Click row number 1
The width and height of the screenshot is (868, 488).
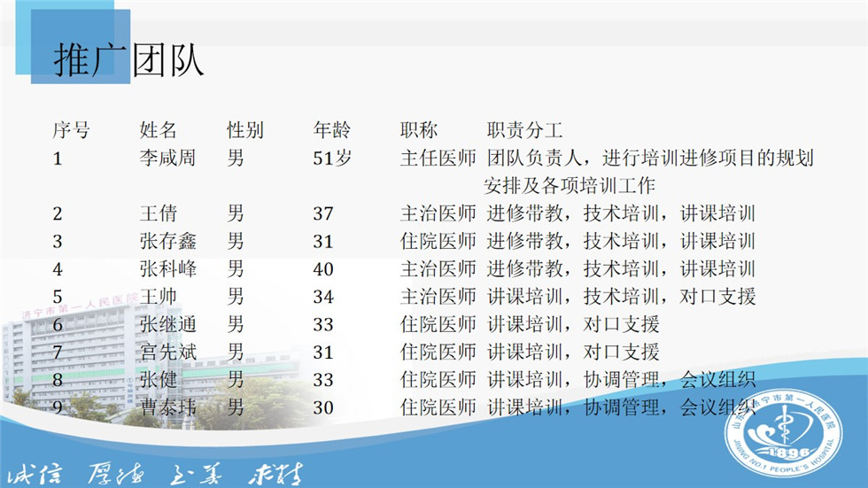tap(57, 159)
